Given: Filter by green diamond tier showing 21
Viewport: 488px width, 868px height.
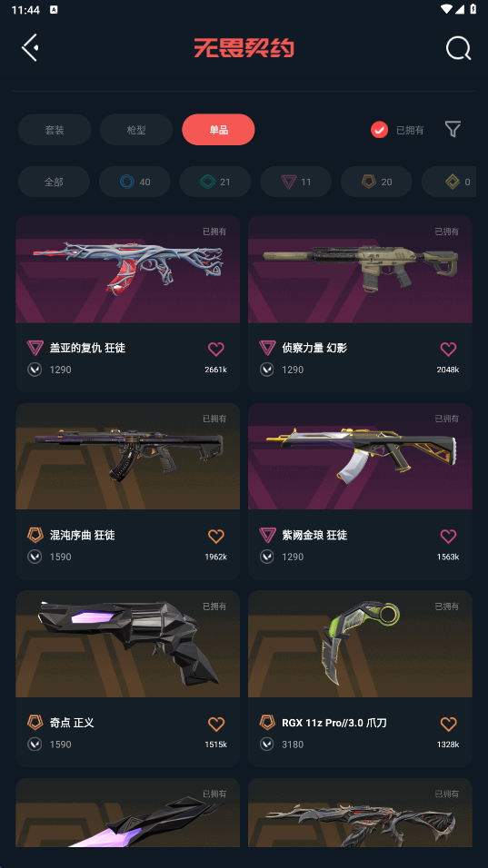Looking at the screenshot, I should 214,182.
